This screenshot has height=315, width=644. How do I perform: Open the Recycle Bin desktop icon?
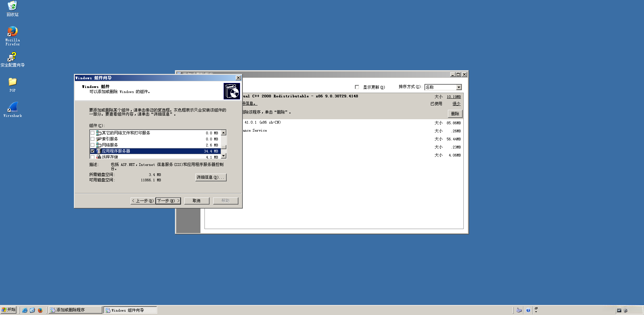[x=12, y=9]
